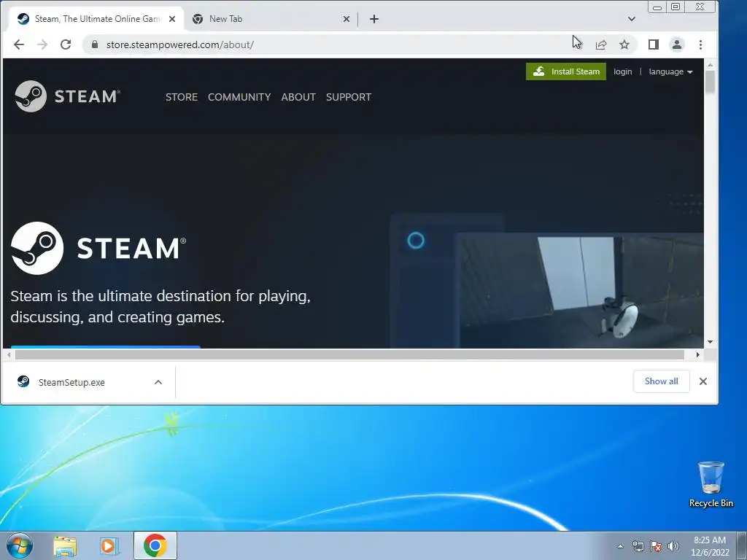Viewport: 747px width, 560px height.
Task: Click Chrome icon in taskbar
Action: (x=155, y=545)
